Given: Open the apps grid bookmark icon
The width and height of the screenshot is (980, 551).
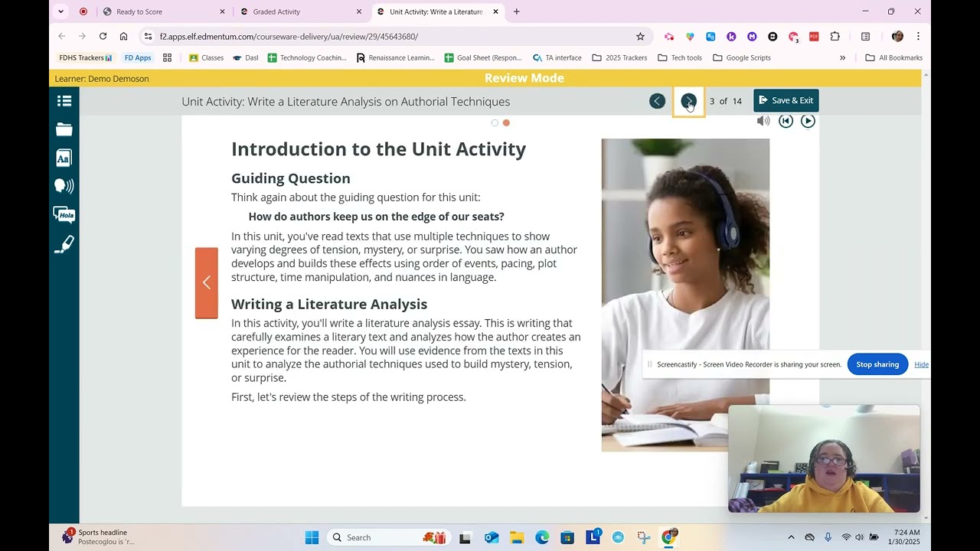Looking at the screenshot, I should [x=167, y=57].
